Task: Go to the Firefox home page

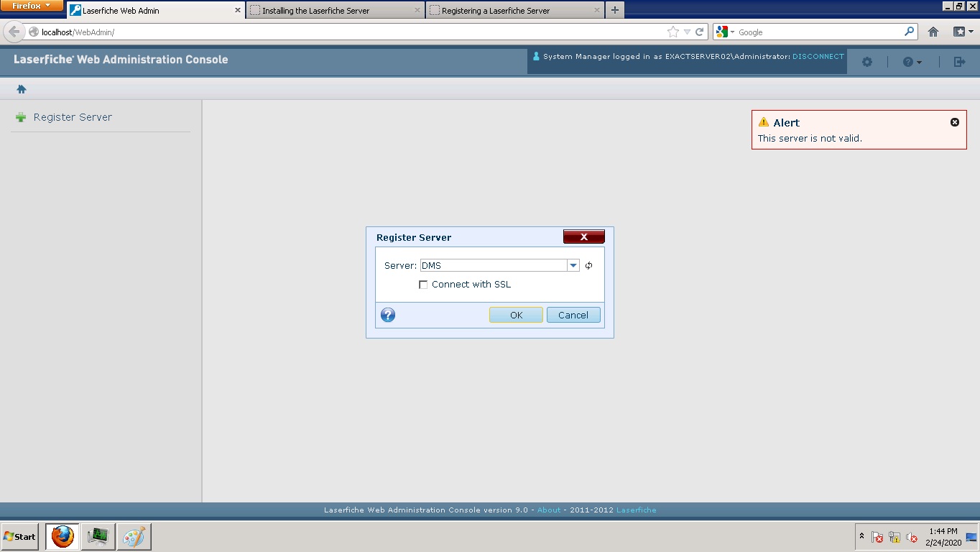Action: [933, 32]
